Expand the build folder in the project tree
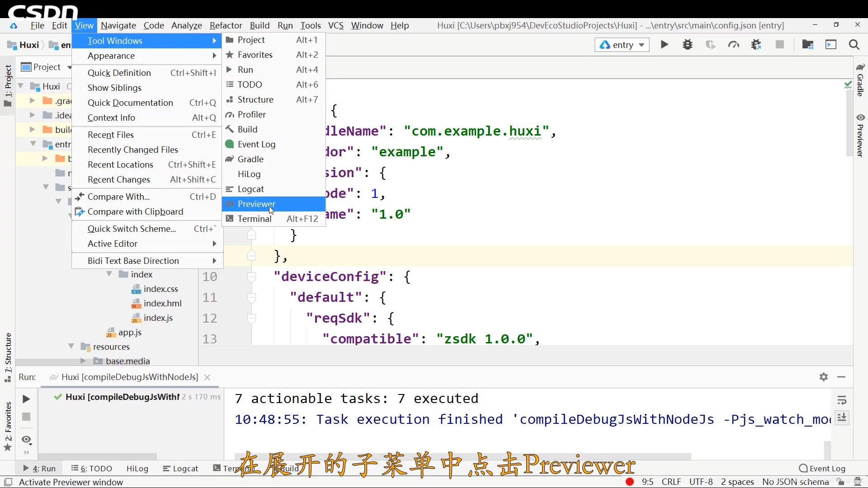868x488 pixels. pyautogui.click(x=32, y=129)
